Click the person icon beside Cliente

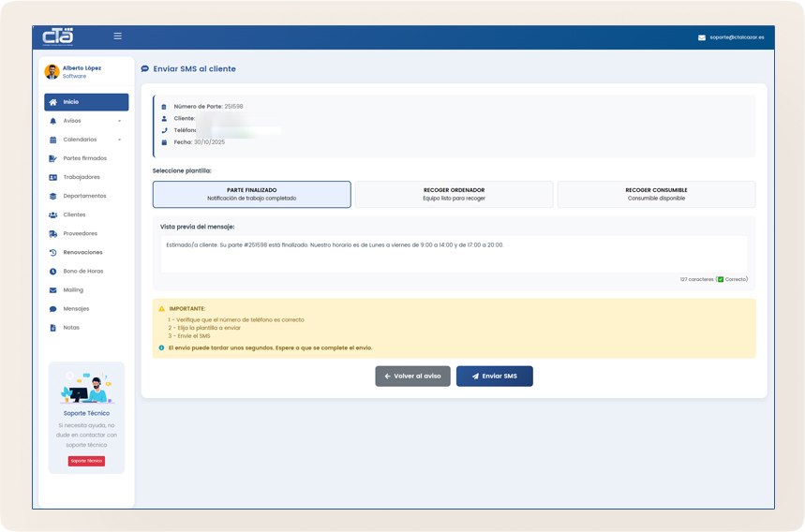pos(164,119)
